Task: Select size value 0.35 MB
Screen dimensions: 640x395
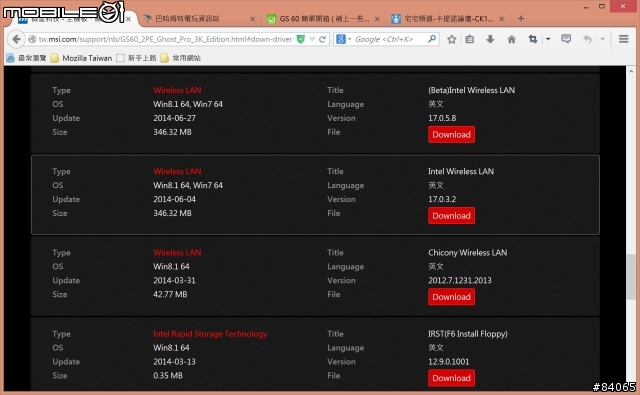Action: 168,375
